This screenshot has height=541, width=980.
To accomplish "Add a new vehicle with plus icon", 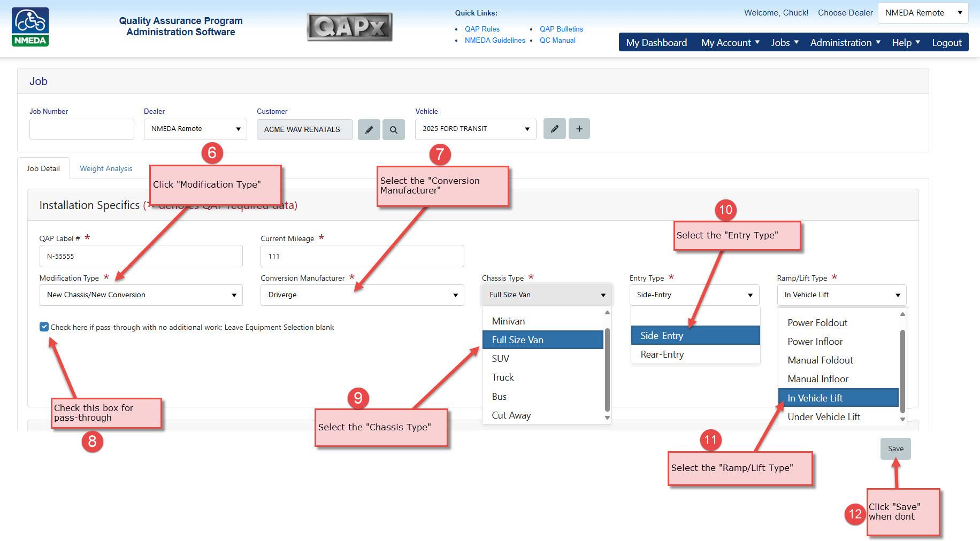I will pyautogui.click(x=579, y=129).
